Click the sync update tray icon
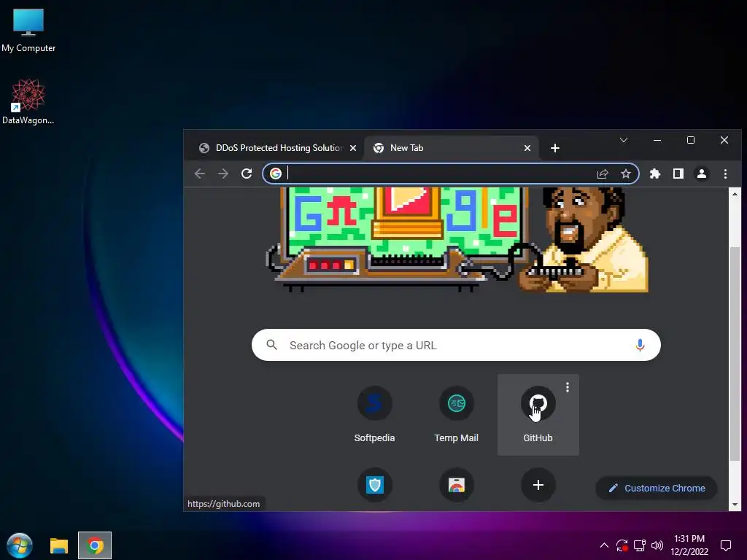The height and width of the screenshot is (560, 747). 622,545
